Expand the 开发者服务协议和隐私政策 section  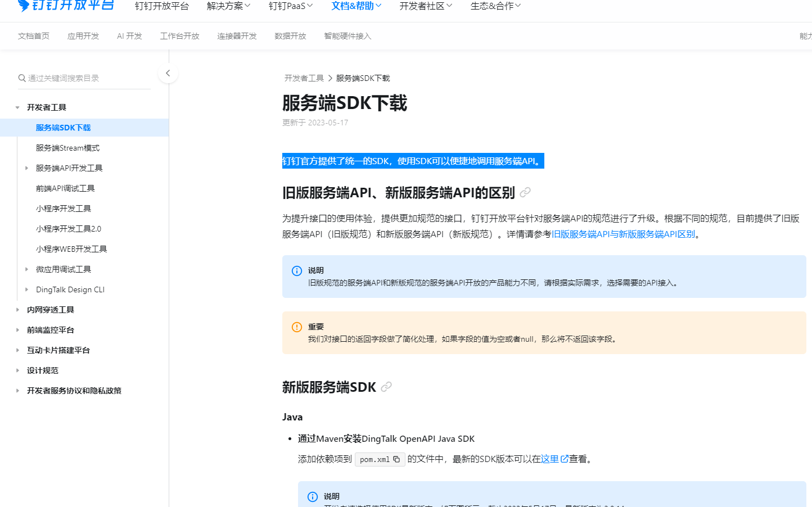[x=17, y=391]
